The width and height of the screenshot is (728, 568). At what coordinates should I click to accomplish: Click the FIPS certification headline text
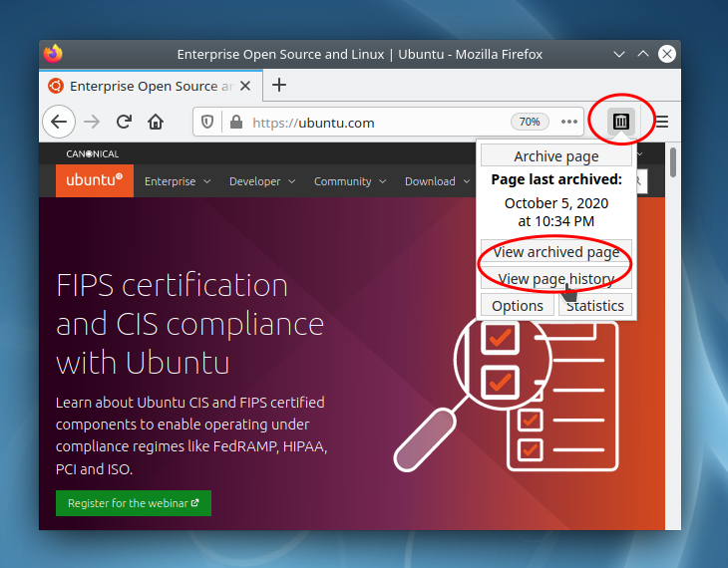coord(189,324)
